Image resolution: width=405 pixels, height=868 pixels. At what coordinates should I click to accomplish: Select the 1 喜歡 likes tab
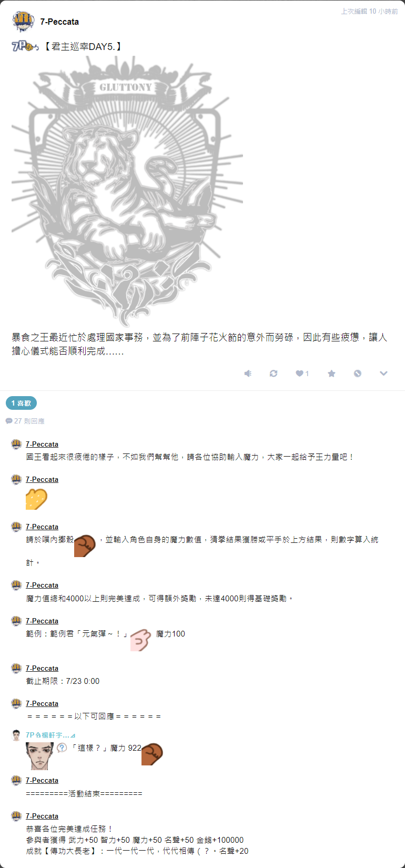coord(21,403)
